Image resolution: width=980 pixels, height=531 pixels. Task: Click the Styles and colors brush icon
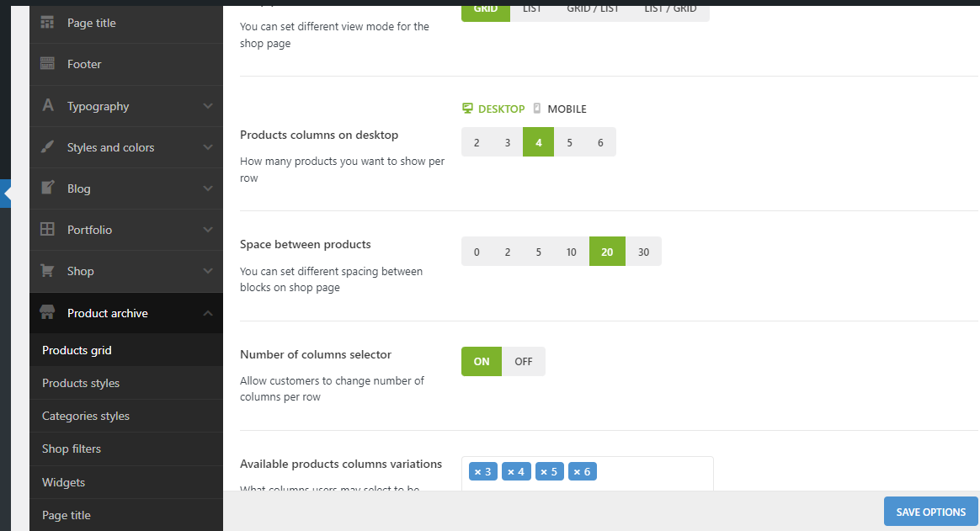point(48,147)
